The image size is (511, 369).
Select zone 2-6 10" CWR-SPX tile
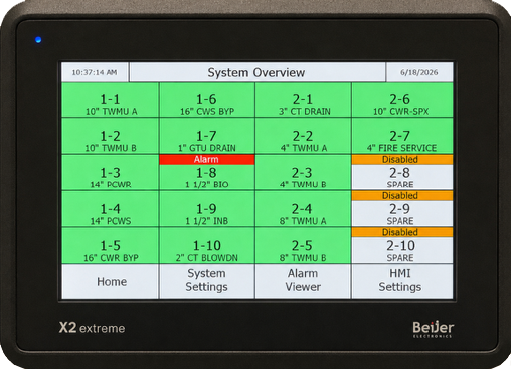click(402, 100)
